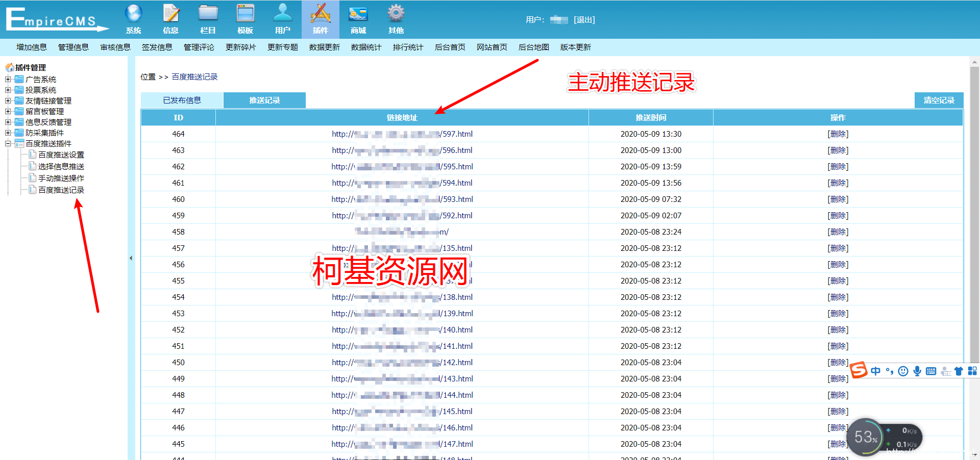This screenshot has width=980, height=460.
Task: Click the 推送时间 column header
Action: [x=651, y=117]
